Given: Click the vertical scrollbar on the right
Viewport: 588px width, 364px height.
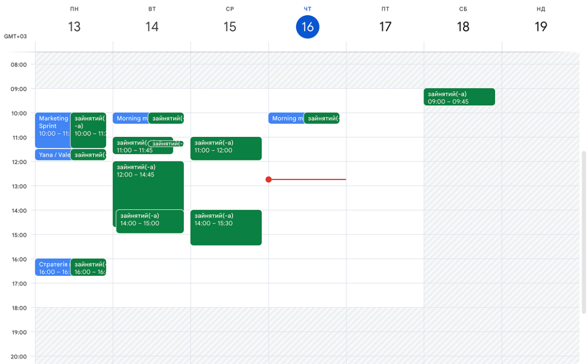Looking at the screenshot, I should pyautogui.click(x=584, y=231).
